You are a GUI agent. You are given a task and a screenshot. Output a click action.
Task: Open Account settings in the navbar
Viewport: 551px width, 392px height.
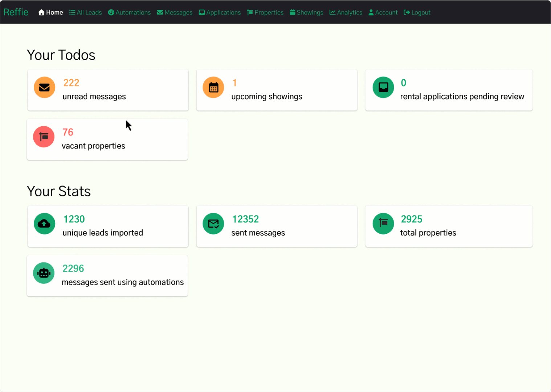coord(383,12)
